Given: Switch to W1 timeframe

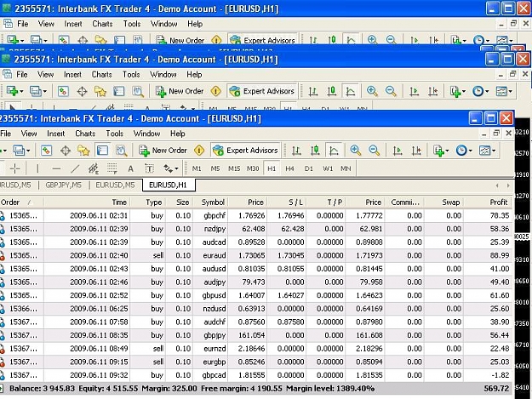Looking at the screenshot, I should tap(328, 168).
